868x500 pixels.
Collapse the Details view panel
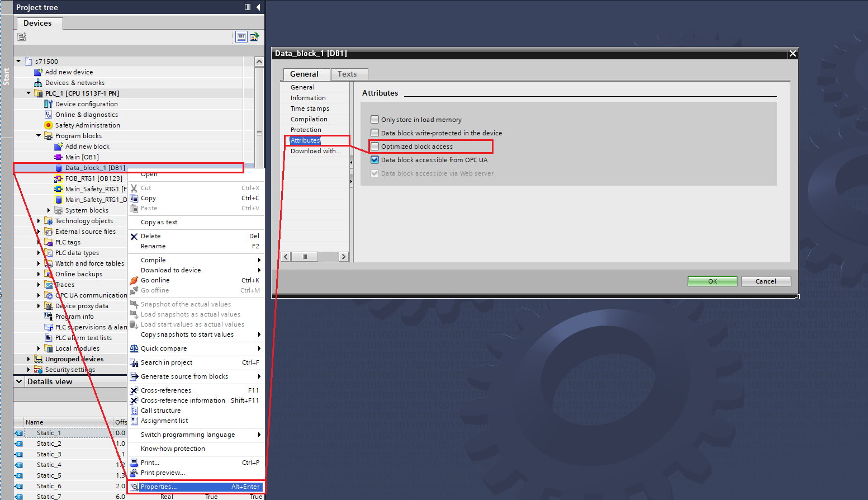pyautogui.click(x=19, y=381)
